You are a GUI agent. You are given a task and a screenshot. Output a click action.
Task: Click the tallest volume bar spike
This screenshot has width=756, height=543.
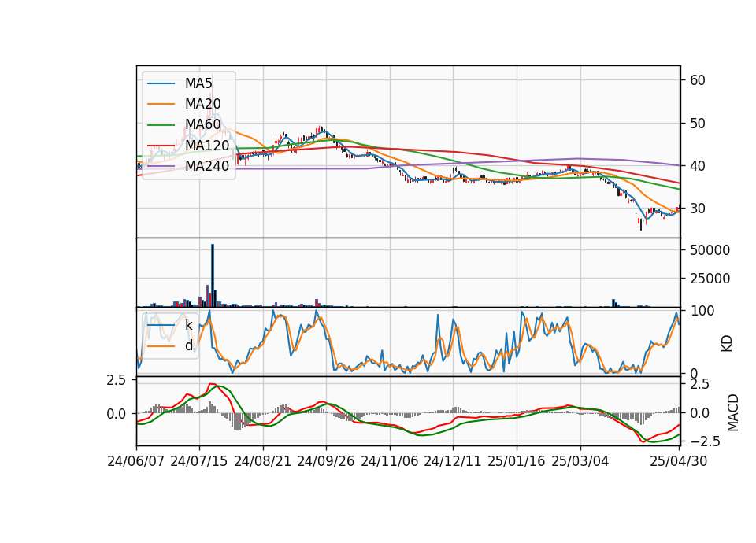213,275
